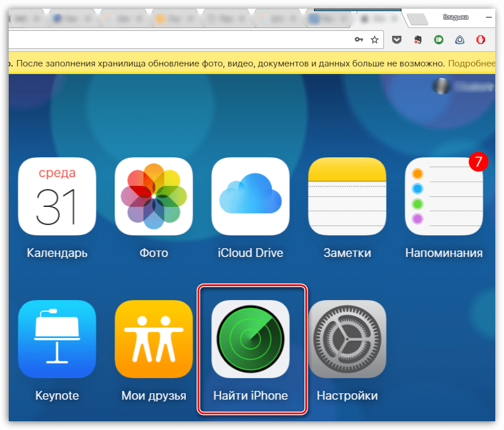Open the Notes app (Заметки)
Image resolution: width=504 pixels, height=430 pixels.
point(347,196)
